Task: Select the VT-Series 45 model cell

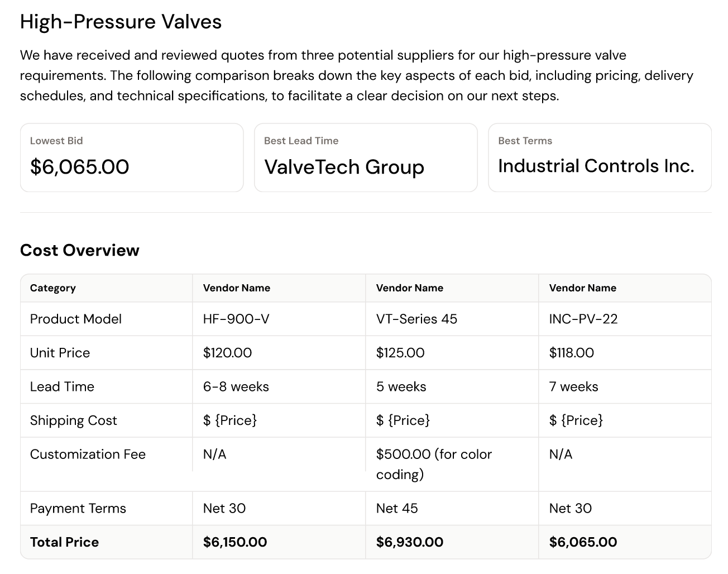Action: pos(416,319)
